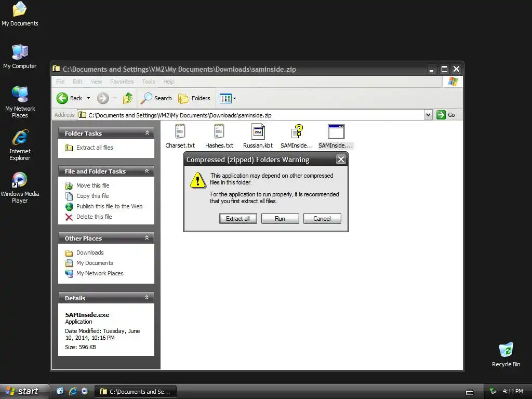Click Copy this file link

[x=92, y=196]
